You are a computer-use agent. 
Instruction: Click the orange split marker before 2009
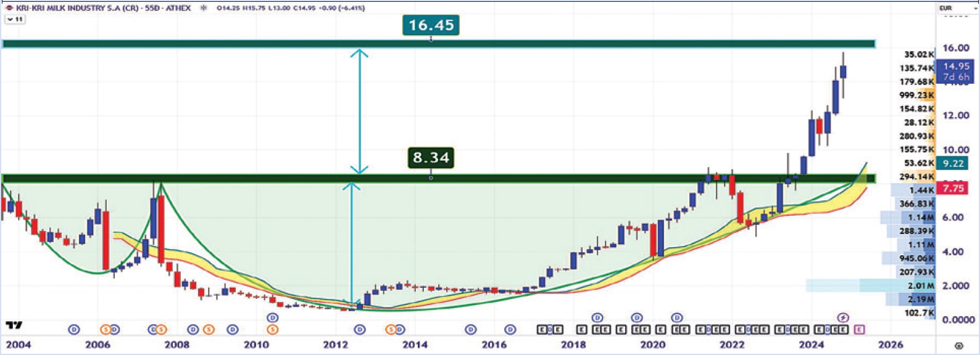point(209,330)
